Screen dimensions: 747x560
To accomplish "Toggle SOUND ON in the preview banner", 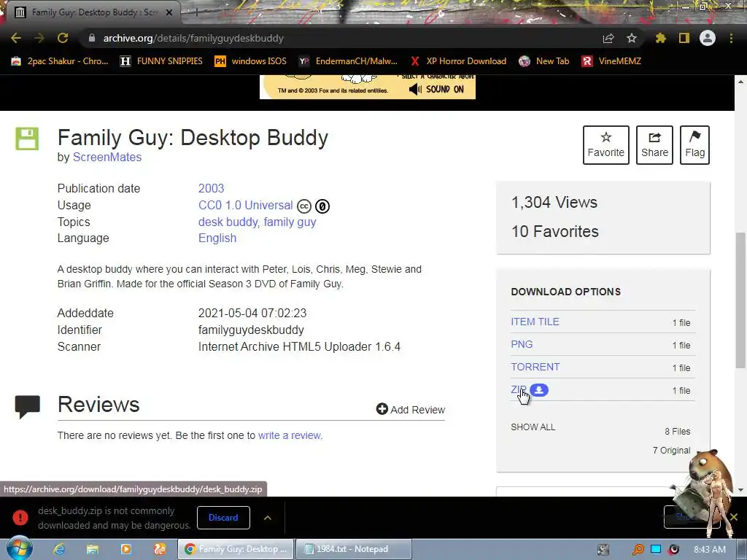I will click(436, 89).
